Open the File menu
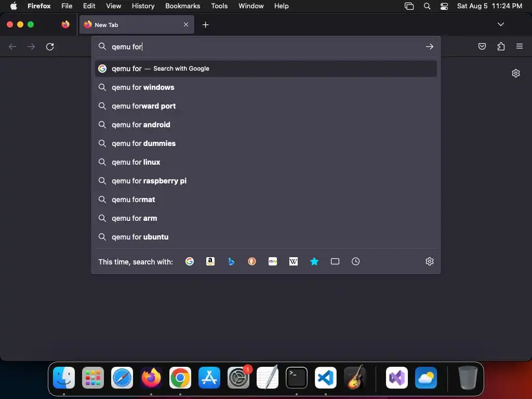Viewport: 532px width, 399px height. [67, 6]
